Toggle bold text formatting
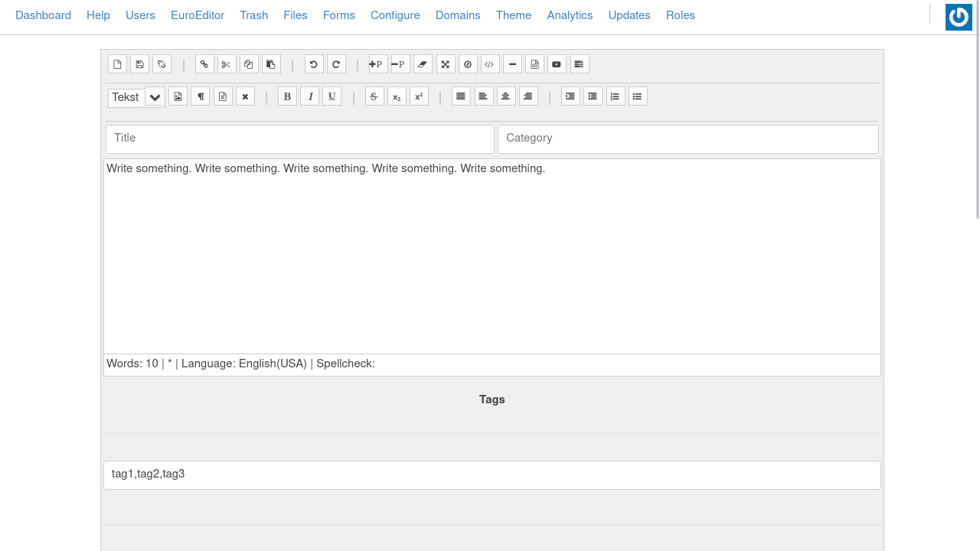The width and height of the screenshot is (980, 551). 287,96
